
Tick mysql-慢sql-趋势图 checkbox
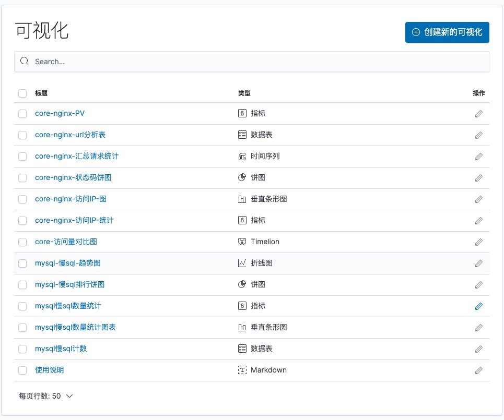(22, 263)
